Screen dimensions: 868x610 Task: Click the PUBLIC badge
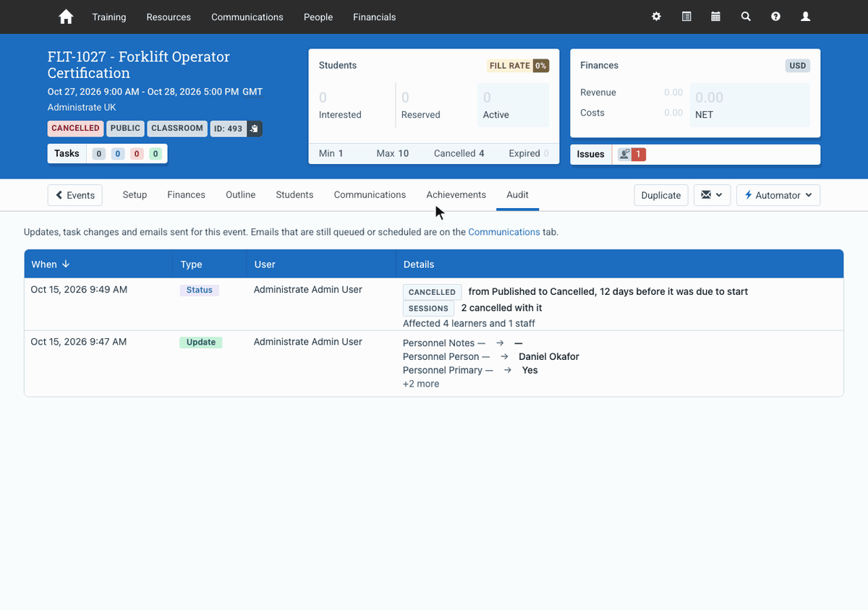pyautogui.click(x=126, y=129)
